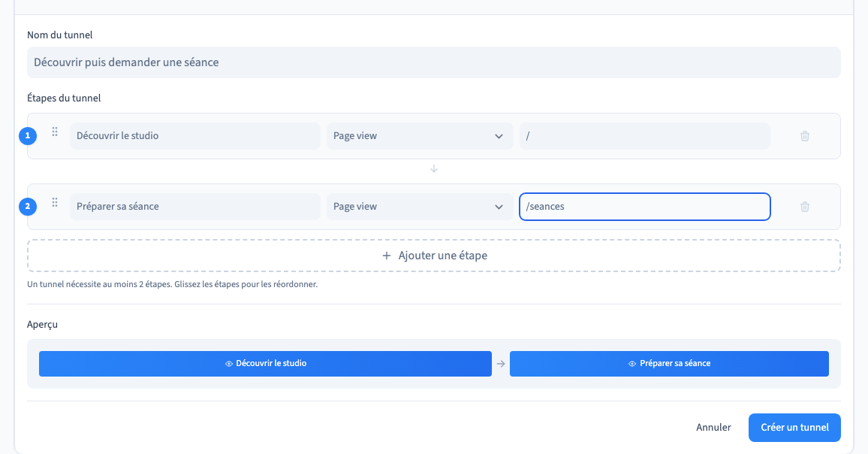Delete the 'Préparer sa séance' step
The height and width of the screenshot is (454, 868).
805,207
